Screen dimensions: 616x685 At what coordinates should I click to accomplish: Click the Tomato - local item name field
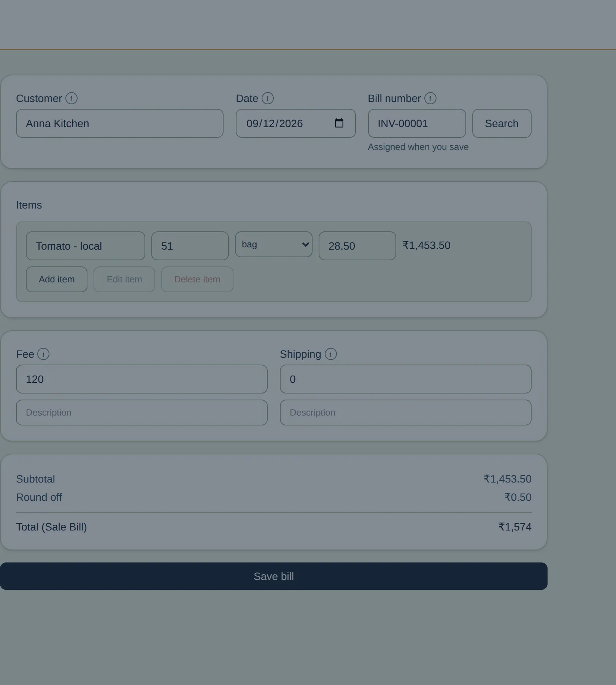click(86, 246)
